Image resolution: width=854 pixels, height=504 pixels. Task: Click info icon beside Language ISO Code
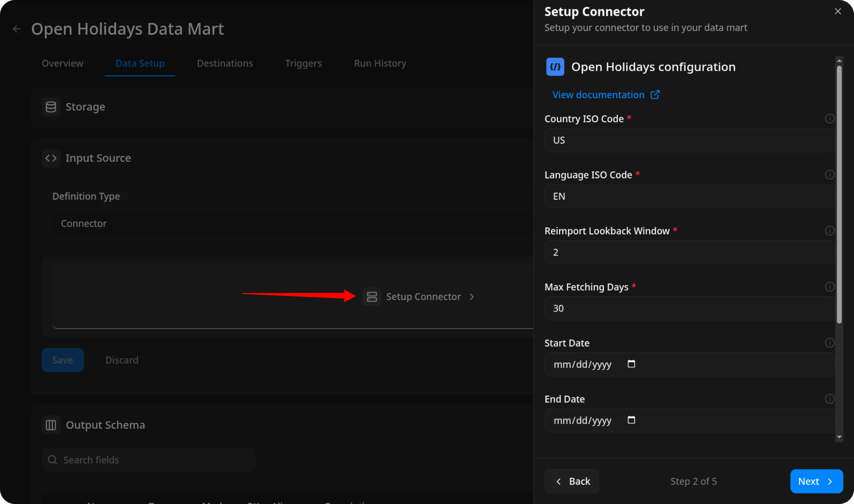point(829,175)
